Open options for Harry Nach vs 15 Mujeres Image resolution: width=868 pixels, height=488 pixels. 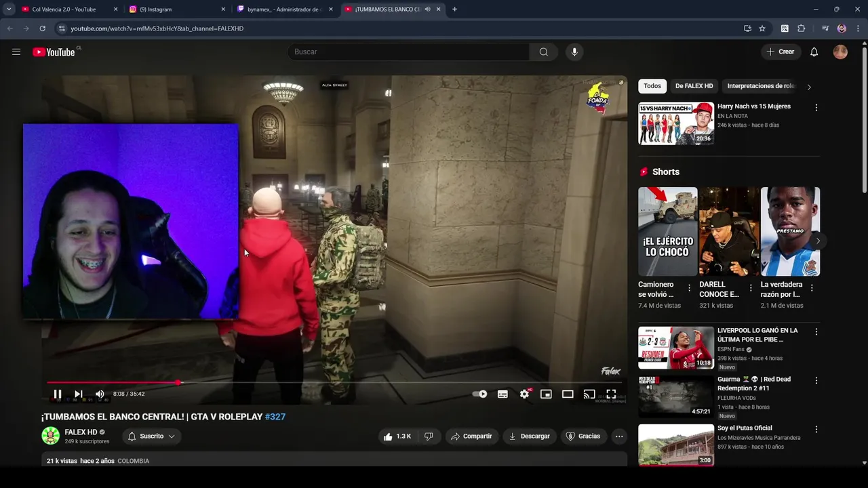[816, 107]
